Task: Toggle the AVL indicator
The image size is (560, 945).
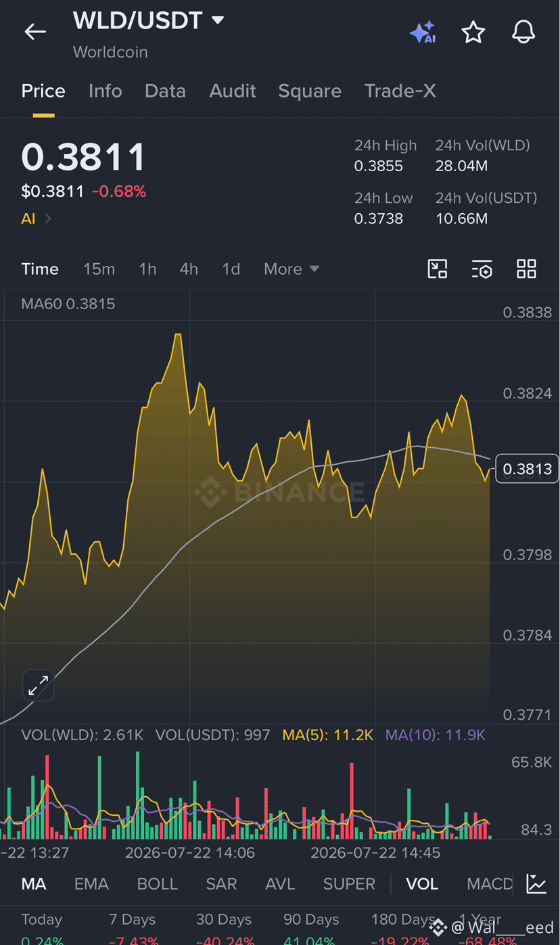Action: pyautogui.click(x=280, y=883)
